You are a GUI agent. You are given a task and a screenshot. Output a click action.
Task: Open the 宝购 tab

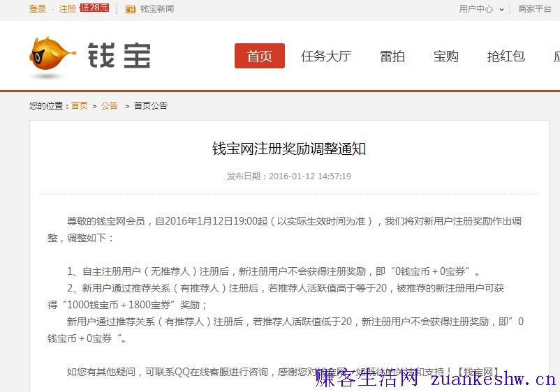445,56
